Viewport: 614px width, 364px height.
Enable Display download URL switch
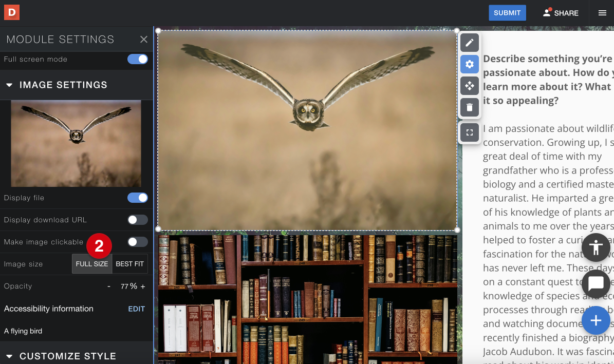tap(138, 220)
